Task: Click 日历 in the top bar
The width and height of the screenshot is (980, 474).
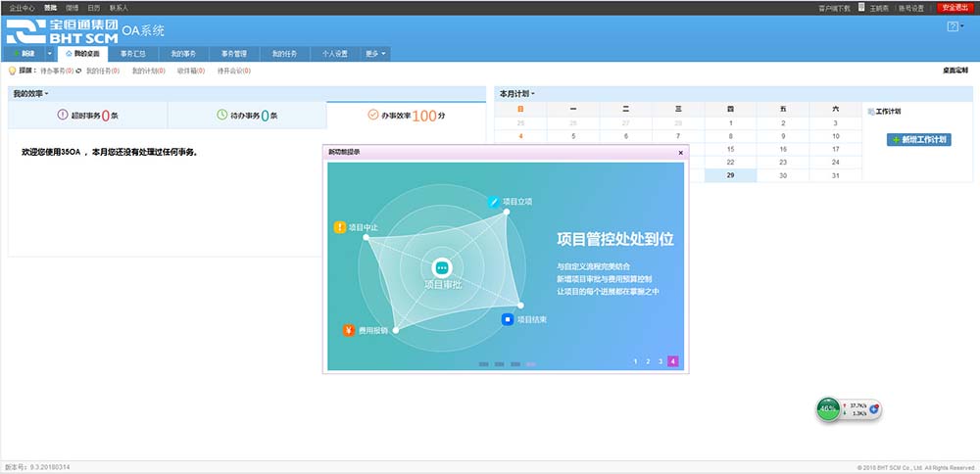Action: [x=93, y=8]
